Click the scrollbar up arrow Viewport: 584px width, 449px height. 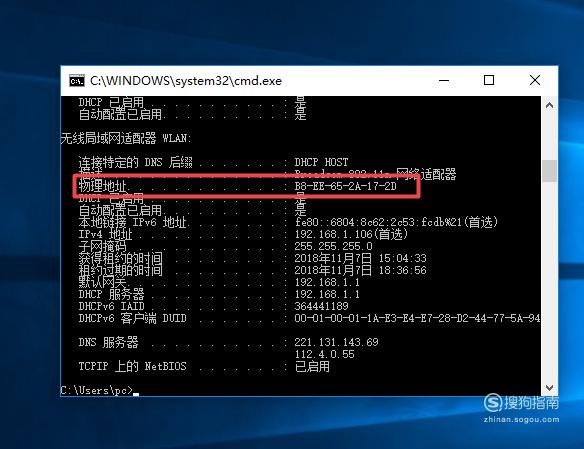coord(549,105)
